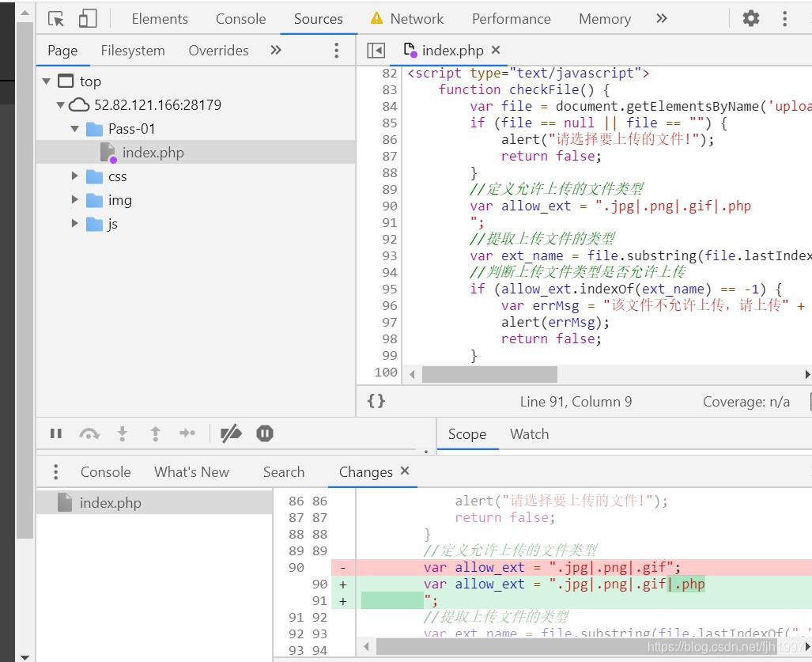Open the DevTools three-dot customize menu
Image resolution: width=812 pixels, height=662 pixels.
click(784, 19)
